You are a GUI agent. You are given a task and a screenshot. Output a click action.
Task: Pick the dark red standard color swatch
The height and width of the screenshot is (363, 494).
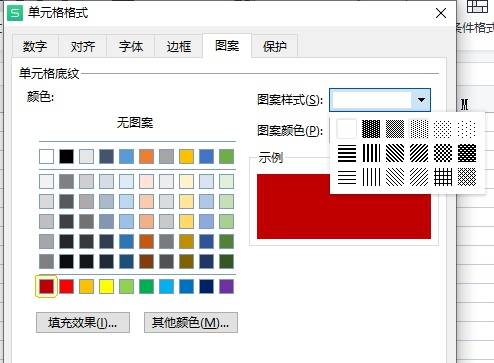[46, 286]
